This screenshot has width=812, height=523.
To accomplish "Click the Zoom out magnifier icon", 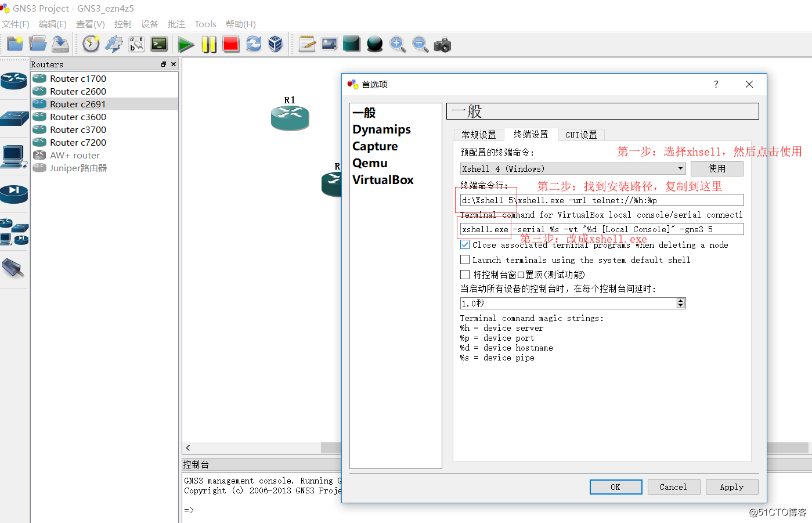I will click(420, 44).
